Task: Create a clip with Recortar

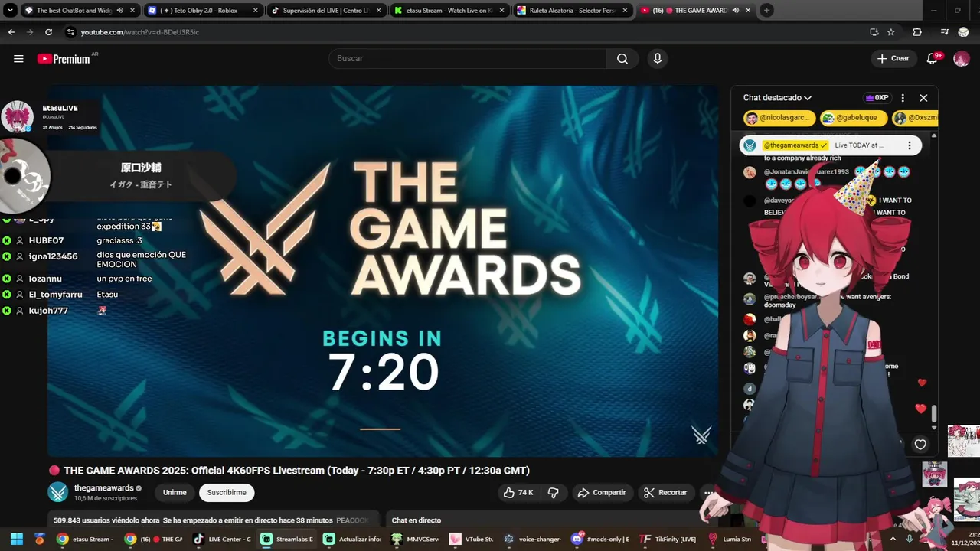Action: coord(665,493)
